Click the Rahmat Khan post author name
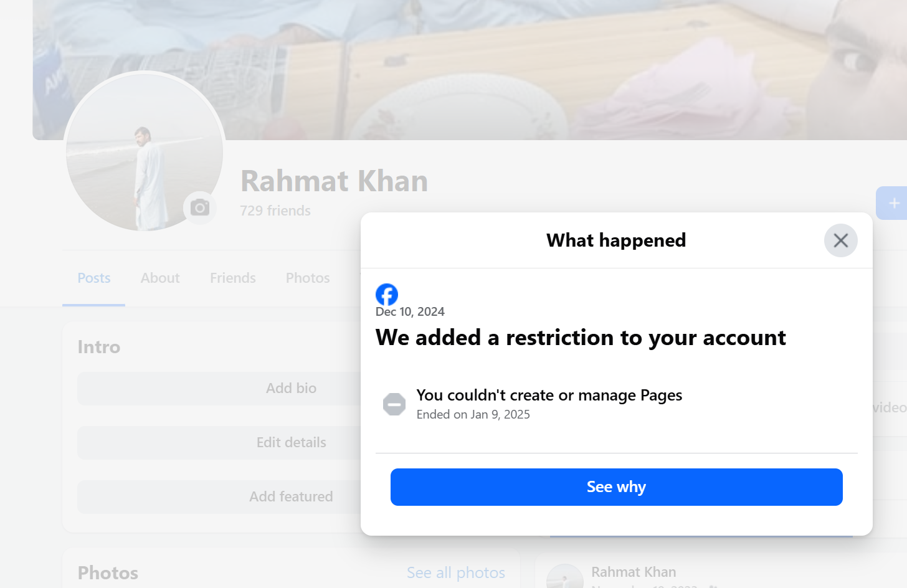This screenshot has height=588, width=907. point(634,572)
